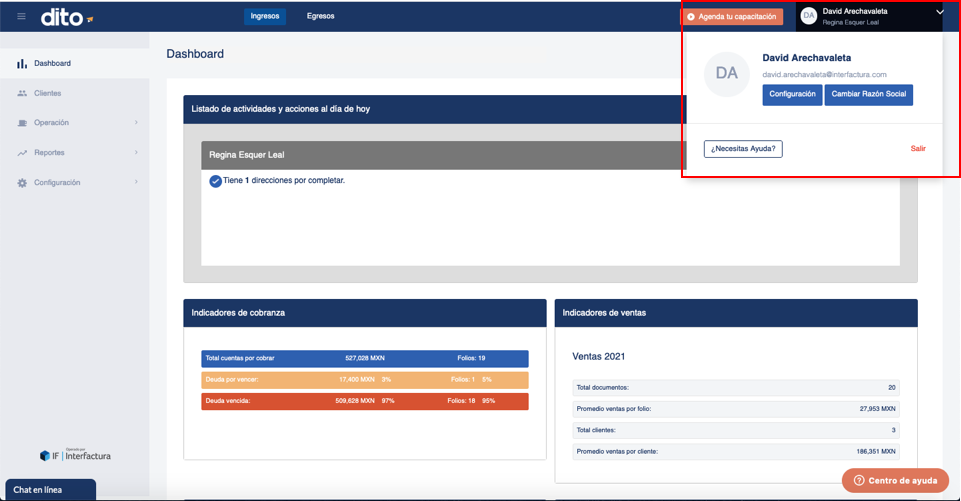Click the red Salir link
Screen dimensions: 961x501
tap(917, 148)
